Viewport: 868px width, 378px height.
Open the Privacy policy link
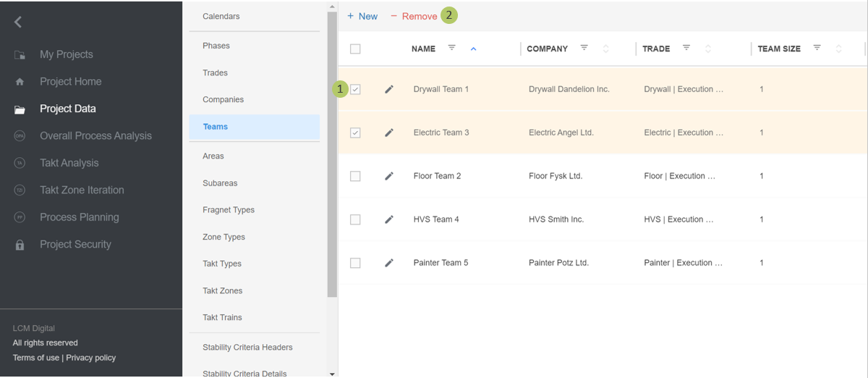pos(90,358)
